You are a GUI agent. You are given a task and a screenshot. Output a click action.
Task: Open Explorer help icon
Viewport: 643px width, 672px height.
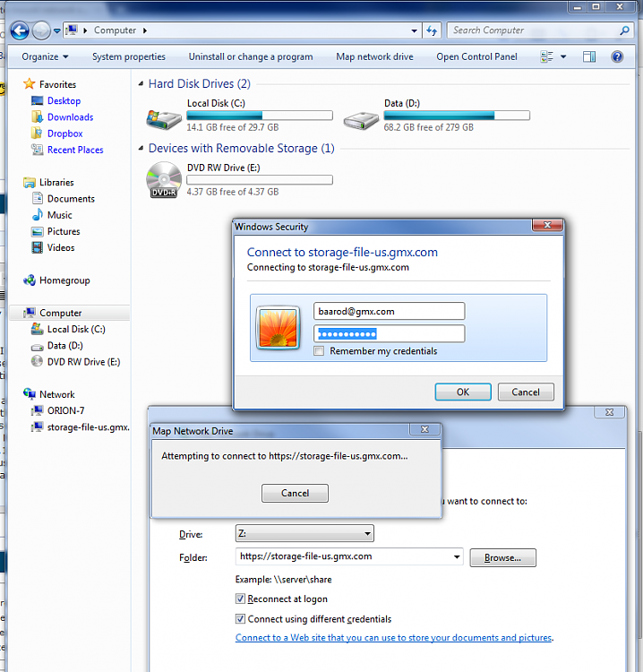[x=617, y=56]
